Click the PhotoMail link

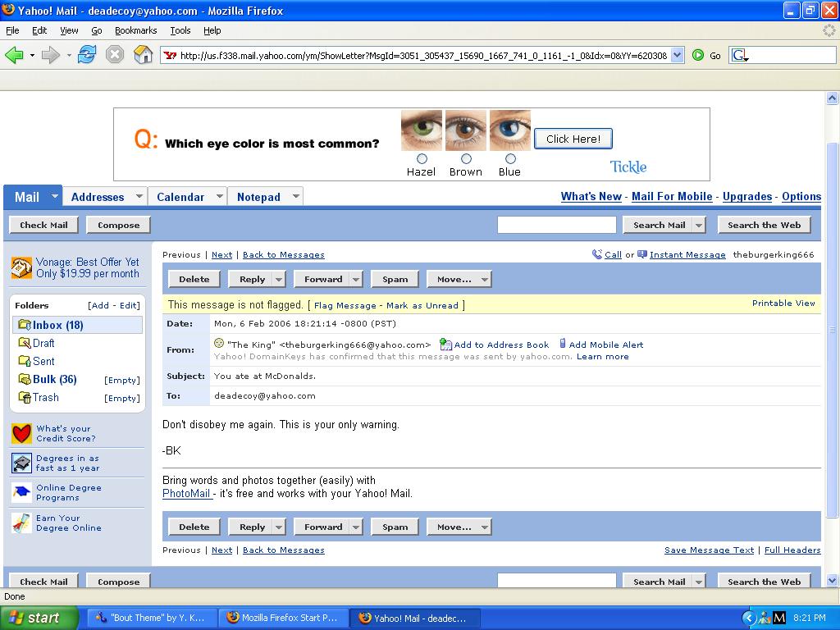(186, 493)
